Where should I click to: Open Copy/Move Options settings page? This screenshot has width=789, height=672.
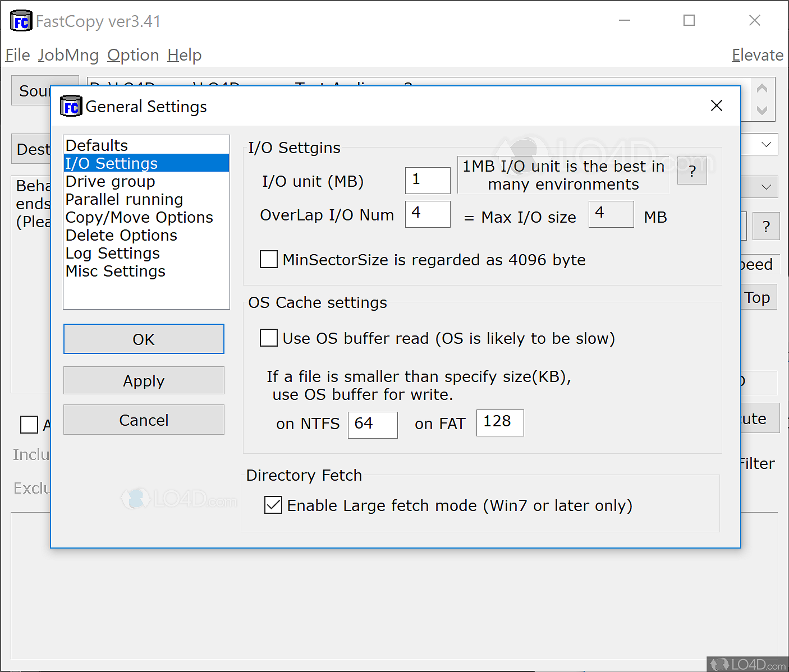click(x=139, y=218)
